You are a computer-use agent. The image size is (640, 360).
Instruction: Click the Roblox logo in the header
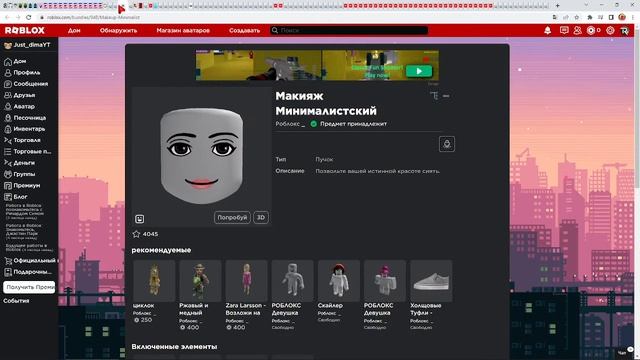(x=25, y=31)
